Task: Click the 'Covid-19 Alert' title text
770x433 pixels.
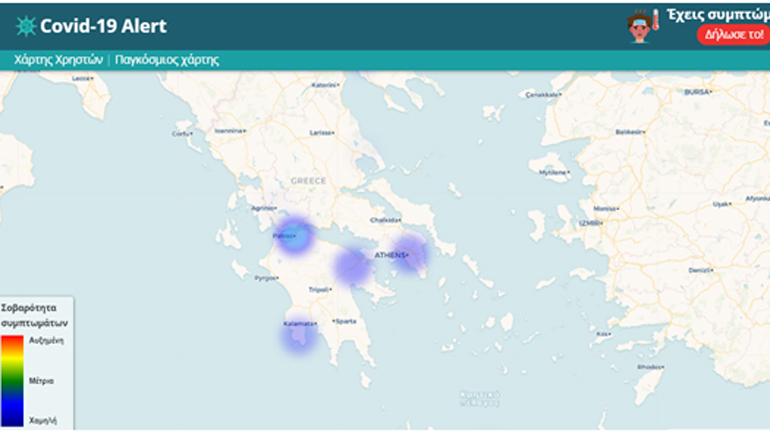Action: [103, 26]
